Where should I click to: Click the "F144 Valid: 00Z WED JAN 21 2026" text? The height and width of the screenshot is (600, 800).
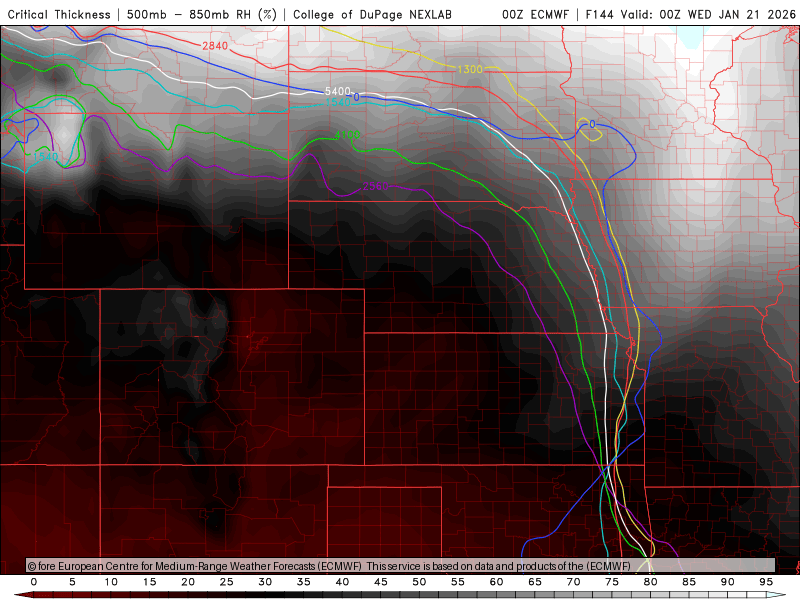[x=691, y=14]
